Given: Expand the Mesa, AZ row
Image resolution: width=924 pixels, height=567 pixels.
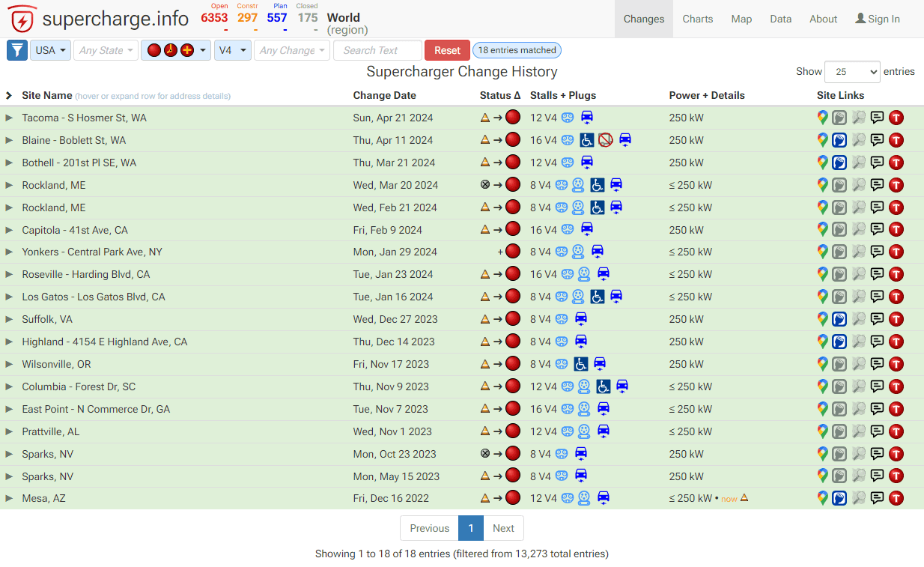Looking at the screenshot, I should pyautogui.click(x=9, y=498).
